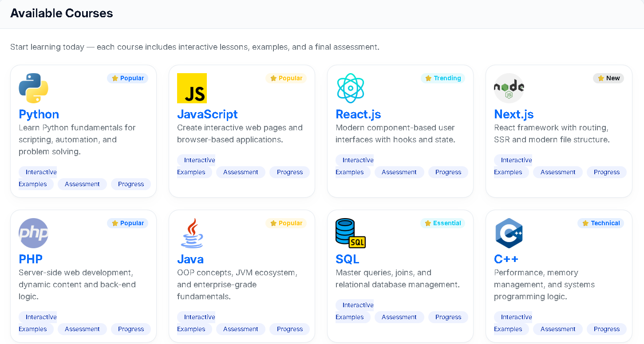
Task: Open the Next.js course title
Action: pos(514,114)
